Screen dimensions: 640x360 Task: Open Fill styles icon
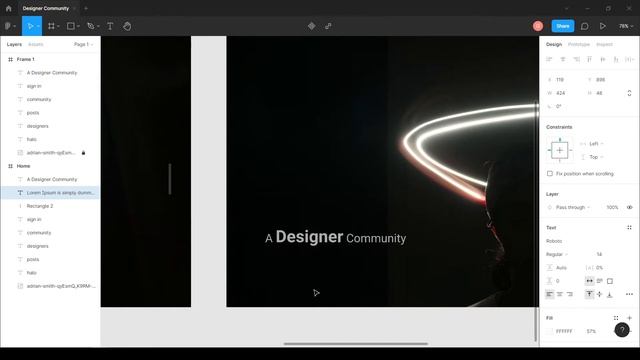616,318
